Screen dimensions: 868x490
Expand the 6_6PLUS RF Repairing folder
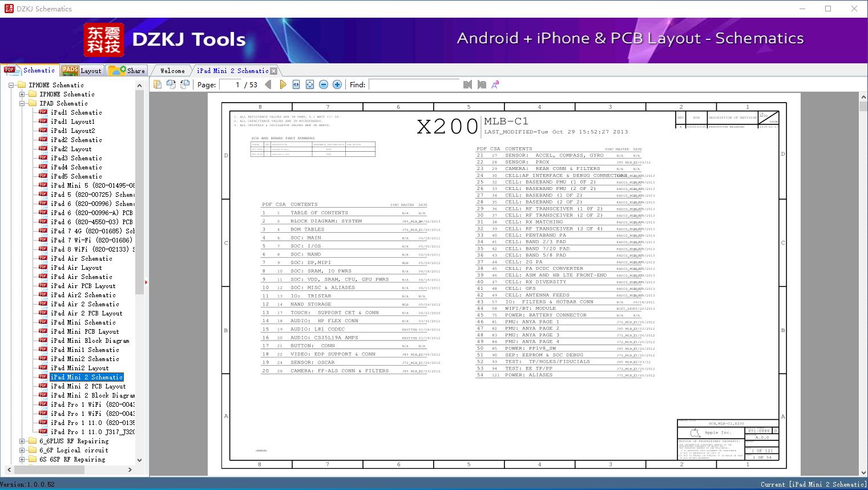[22, 441]
